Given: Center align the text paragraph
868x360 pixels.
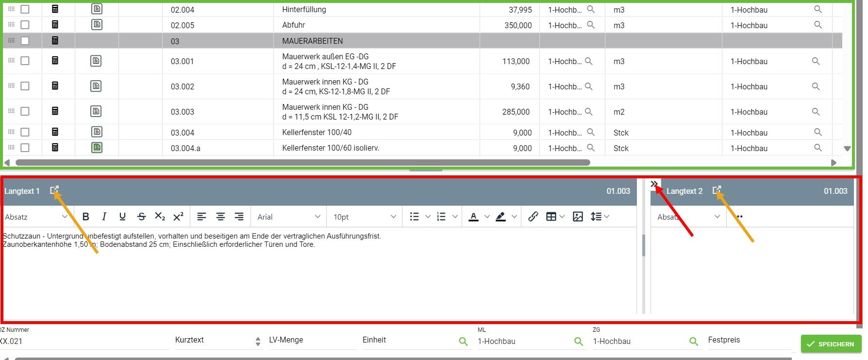Looking at the screenshot, I should tap(220, 217).
